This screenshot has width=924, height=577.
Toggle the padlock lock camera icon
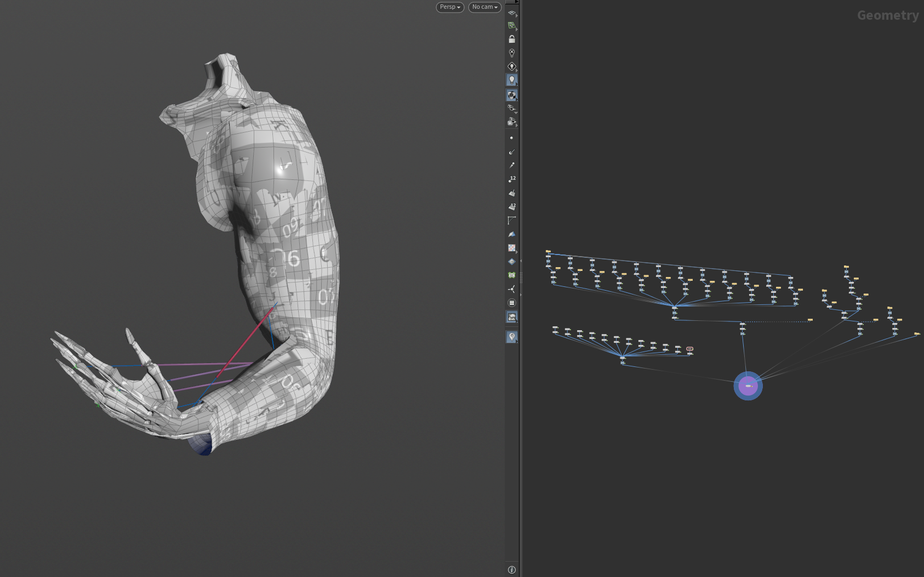(511, 39)
